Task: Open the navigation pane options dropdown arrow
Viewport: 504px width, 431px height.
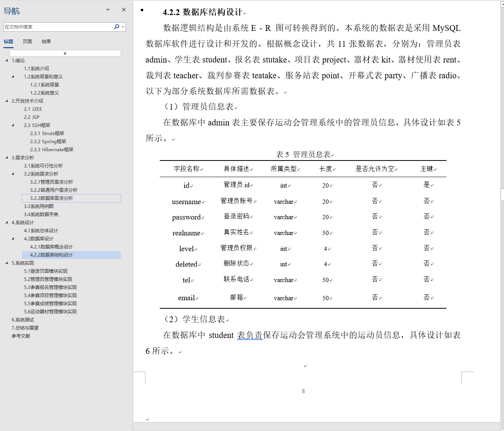Action: [x=107, y=10]
